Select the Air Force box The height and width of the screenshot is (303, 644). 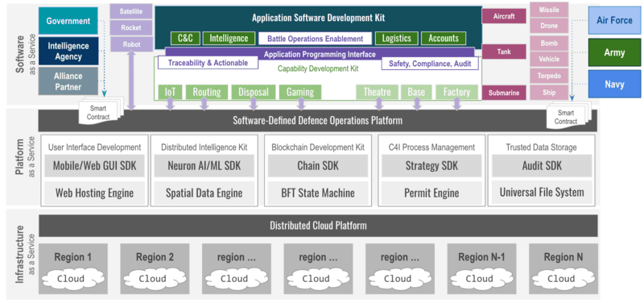pos(614,20)
